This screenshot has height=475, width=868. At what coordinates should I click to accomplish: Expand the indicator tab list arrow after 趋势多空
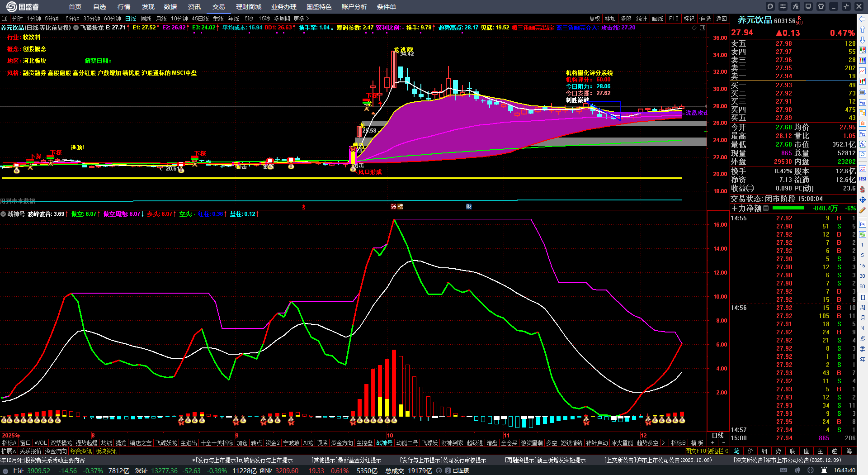tap(663, 443)
